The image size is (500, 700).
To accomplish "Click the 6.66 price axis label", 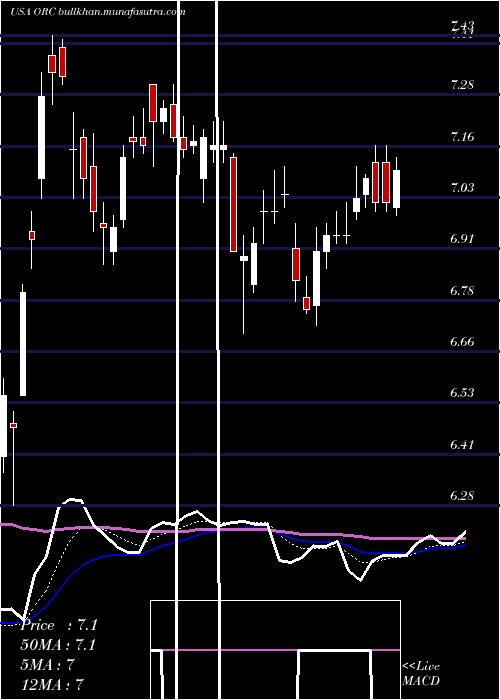I will pos(462,342).
